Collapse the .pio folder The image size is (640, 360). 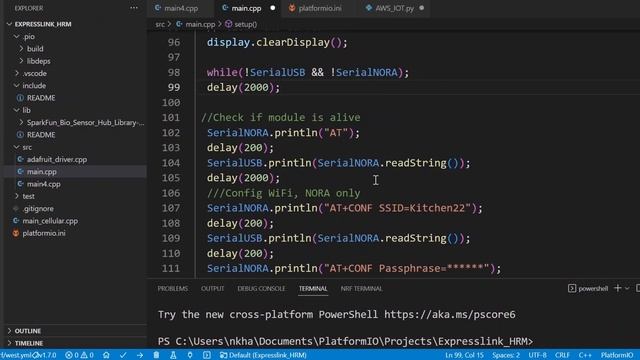click(17, 36)
